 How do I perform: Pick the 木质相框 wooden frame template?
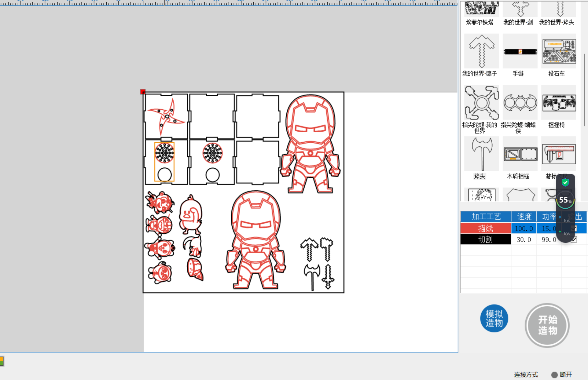pyautogui.click(x=520, y=154)
